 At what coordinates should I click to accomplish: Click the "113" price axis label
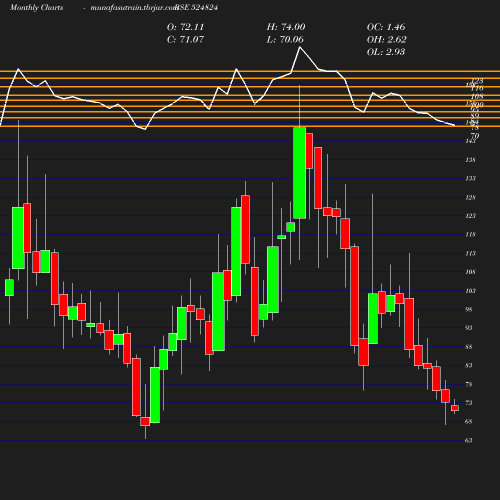click(x=470, y=254)
